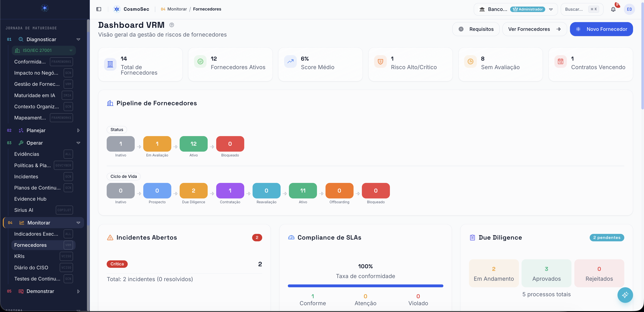Click the Buscar search field
644x312 pixels.
(x=582, y=9)
